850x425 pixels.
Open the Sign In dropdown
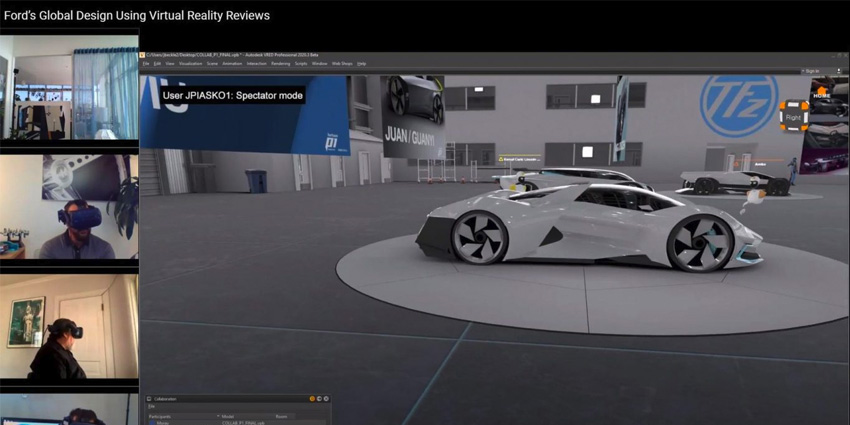pyautogui.click(x=810, y=71)
